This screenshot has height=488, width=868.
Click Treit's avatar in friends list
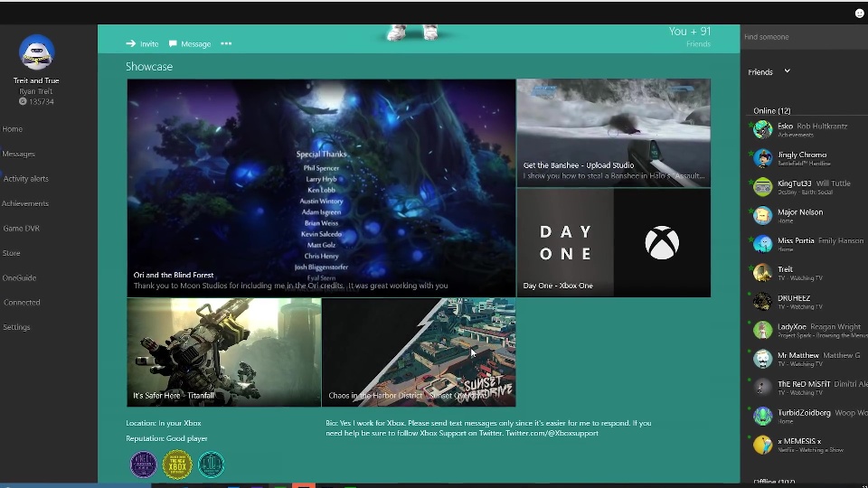[x=762, y=273]
